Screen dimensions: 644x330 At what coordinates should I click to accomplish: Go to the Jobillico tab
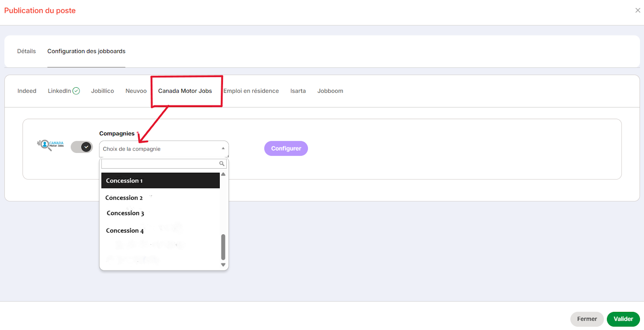pyautogui.click(x=103, y=91)
